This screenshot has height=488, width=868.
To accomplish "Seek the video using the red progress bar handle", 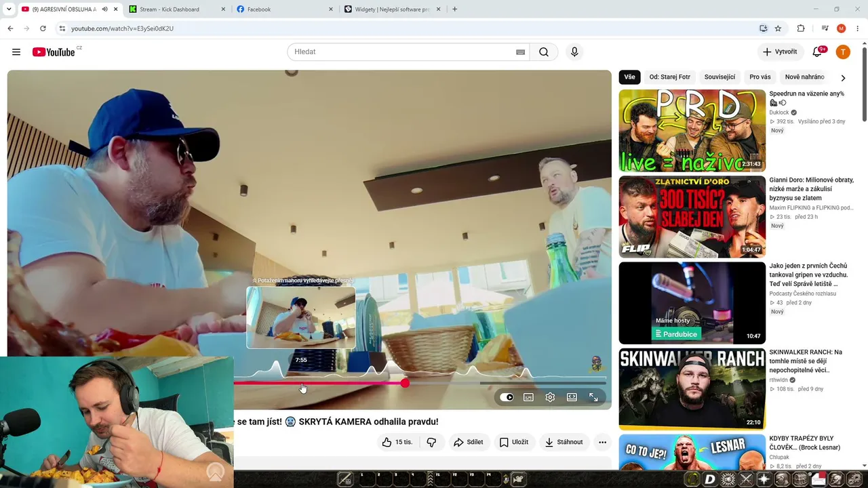I will (405, 383).
